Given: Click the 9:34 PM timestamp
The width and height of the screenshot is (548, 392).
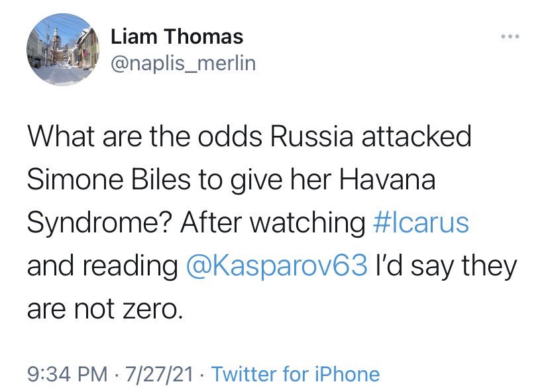Looking at the screenshot, I should point(66,374).
